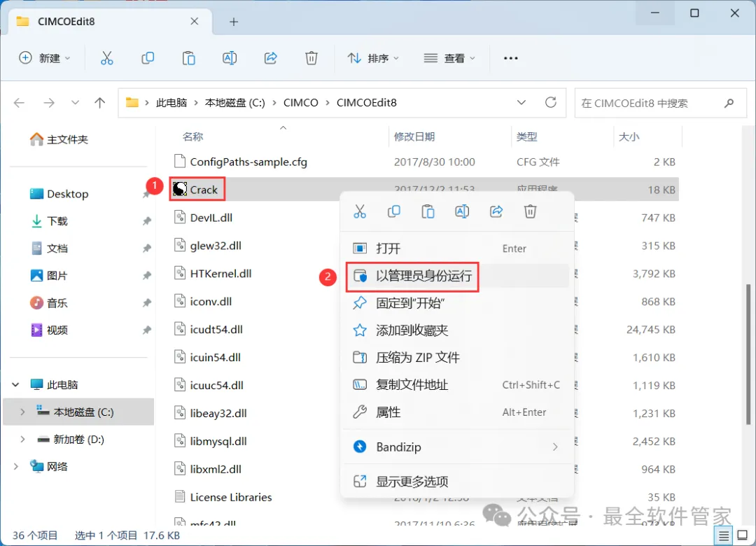
Task: Open the 新建 dropdown
Action: click(x=44, y=58)
